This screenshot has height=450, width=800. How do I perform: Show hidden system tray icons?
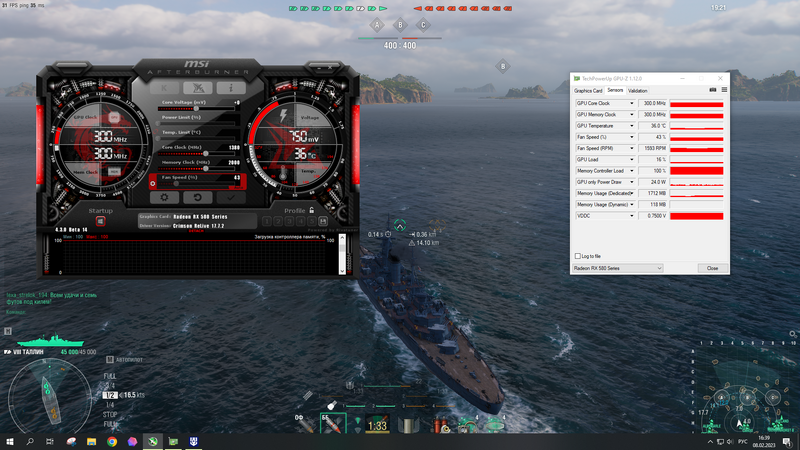pos(710,442)
